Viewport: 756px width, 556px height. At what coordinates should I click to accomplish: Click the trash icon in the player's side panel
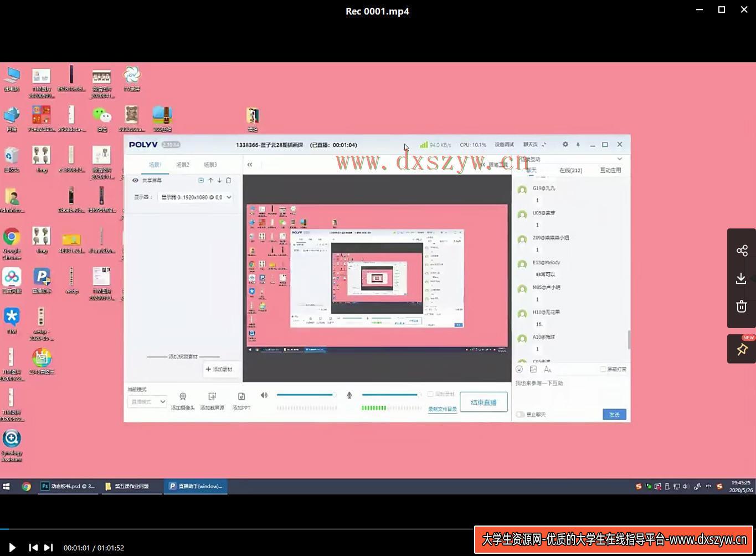(742, 306)
